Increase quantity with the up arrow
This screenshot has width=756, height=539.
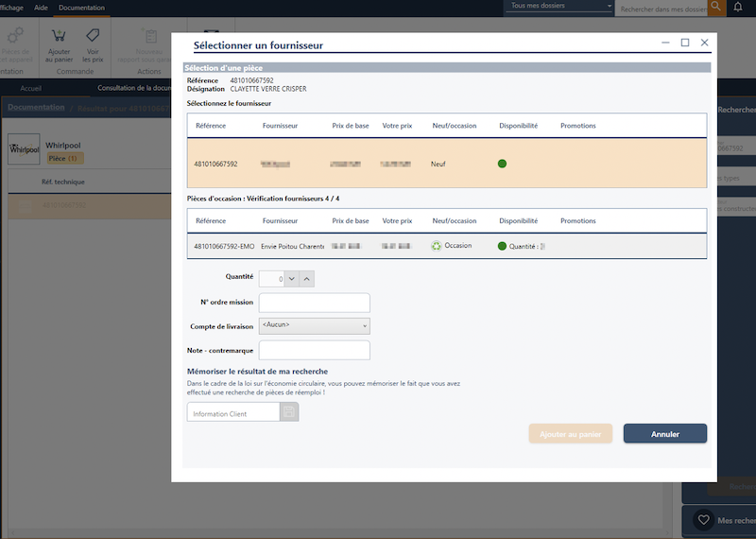[307, 278]
